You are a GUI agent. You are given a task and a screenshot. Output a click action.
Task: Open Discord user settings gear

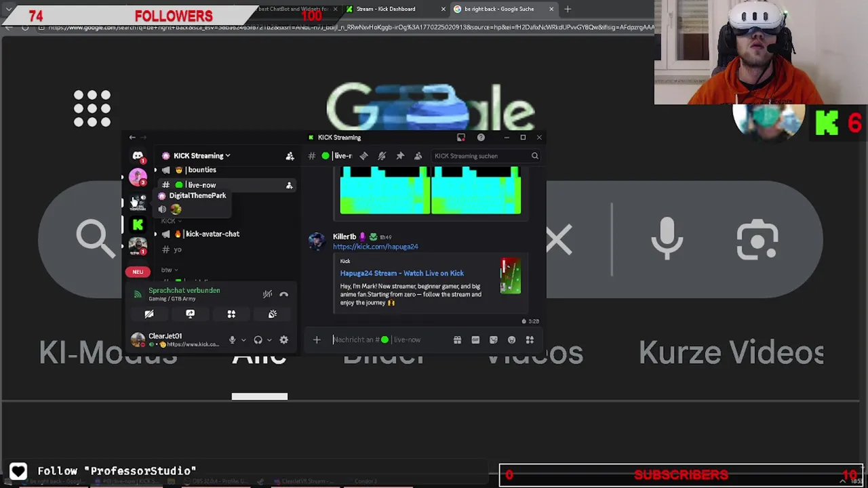[x=283, y=340]
